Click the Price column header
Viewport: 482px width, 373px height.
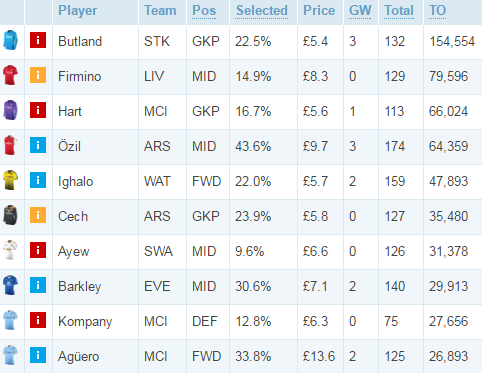(319, 10)
